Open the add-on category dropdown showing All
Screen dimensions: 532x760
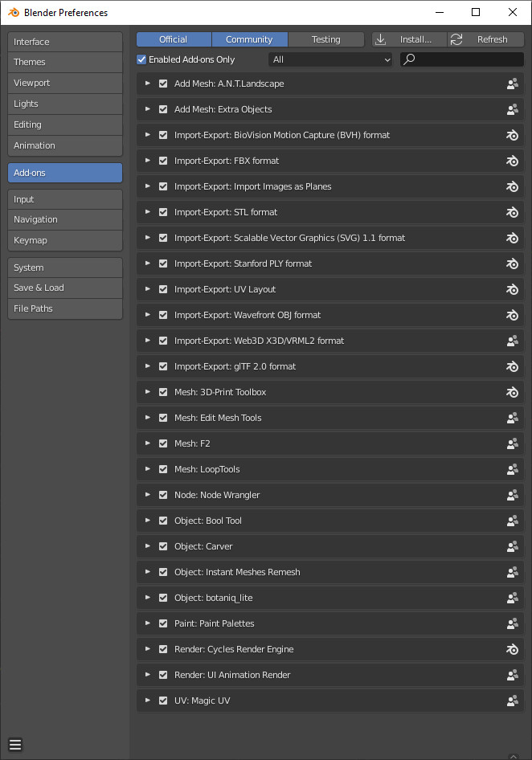pos(330,59)
